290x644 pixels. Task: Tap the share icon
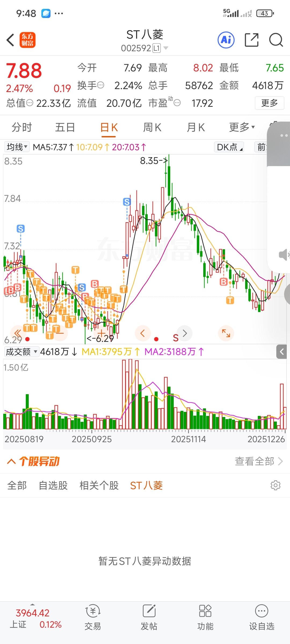tap(252, 40)
